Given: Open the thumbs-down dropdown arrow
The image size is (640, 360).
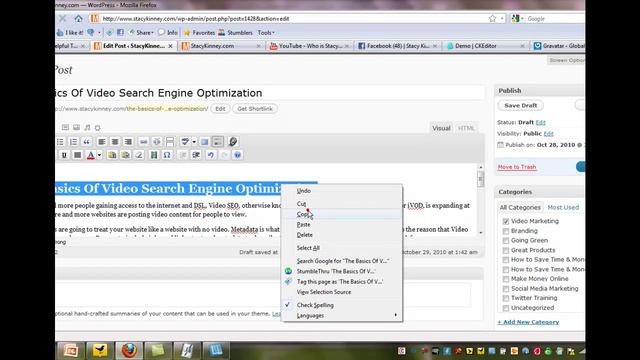Looking at the screenshot, I should tap(99, 32).
